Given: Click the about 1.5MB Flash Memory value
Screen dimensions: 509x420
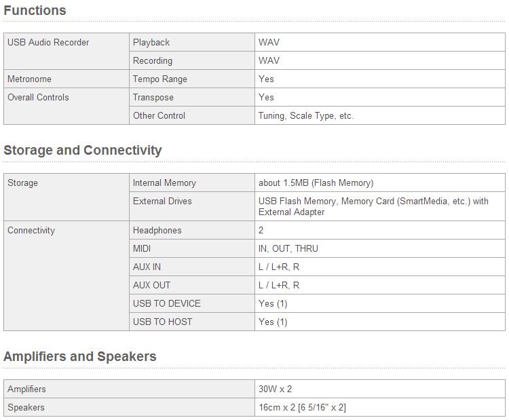Looking at the screenshot, I should (316, 183).
